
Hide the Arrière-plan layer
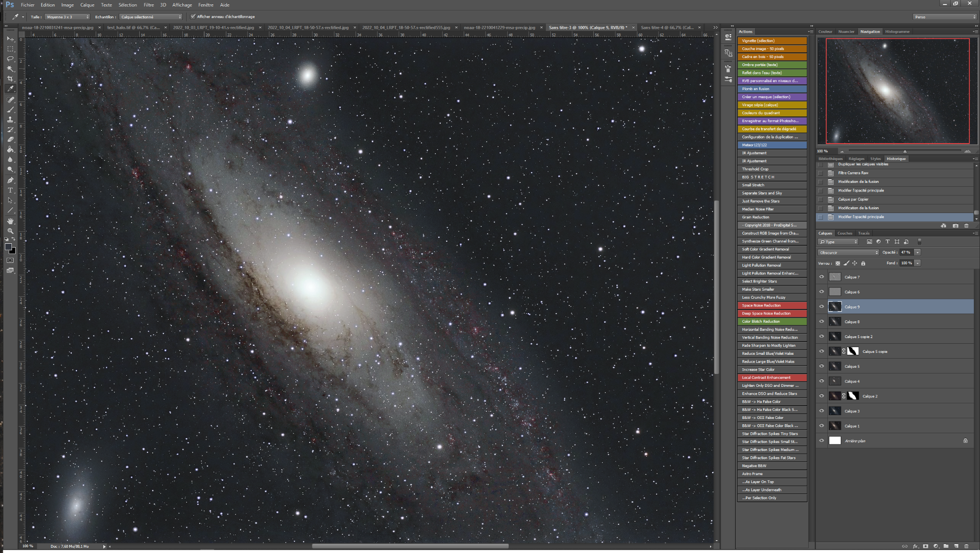coord(822,440)
